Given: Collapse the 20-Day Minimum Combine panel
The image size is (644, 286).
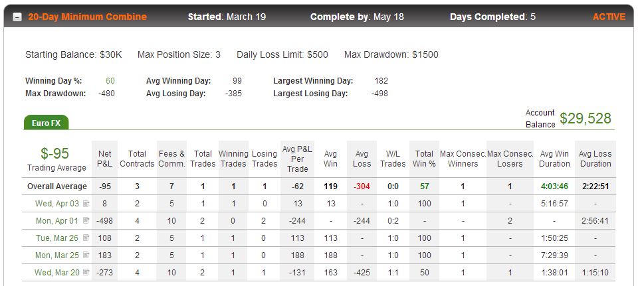Looking at the screenshot, I should tap(17, 17).
